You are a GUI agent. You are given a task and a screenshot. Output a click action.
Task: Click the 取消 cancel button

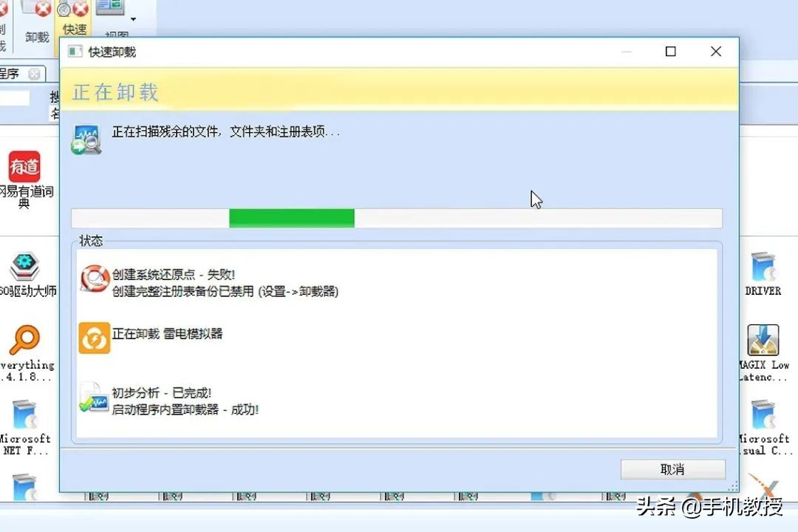[673, 469]
